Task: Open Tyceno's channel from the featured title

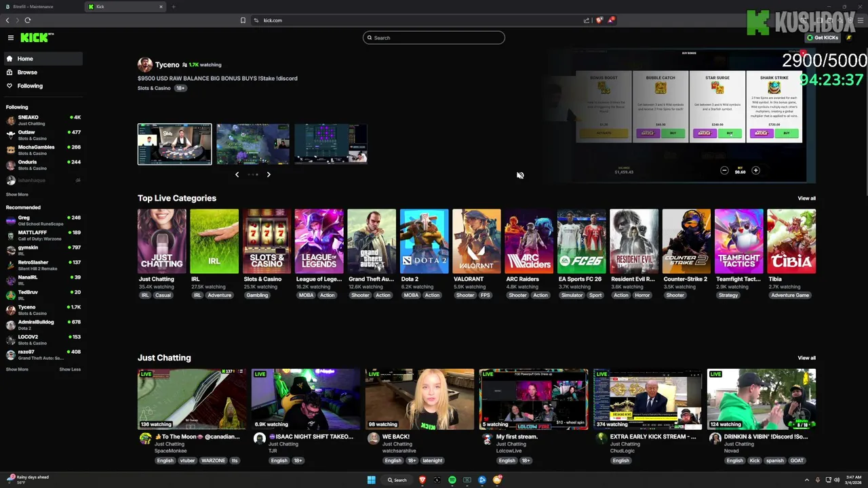Action: 167,65
